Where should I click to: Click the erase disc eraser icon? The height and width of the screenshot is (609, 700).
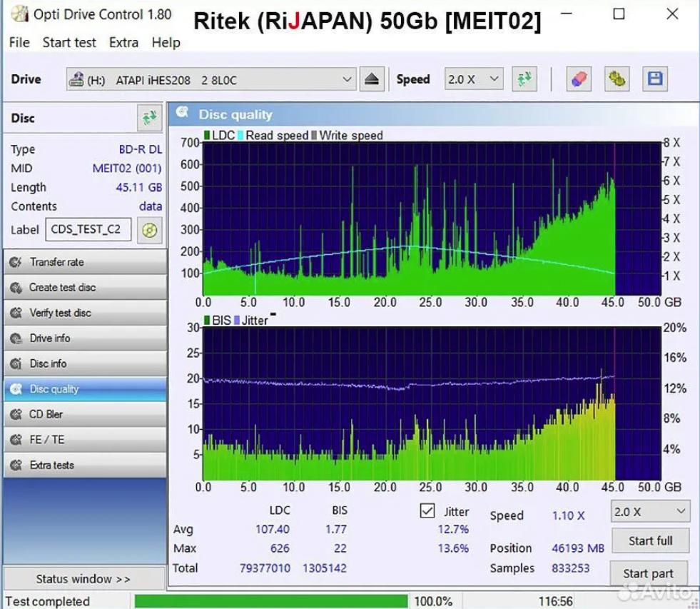[579, 79]
